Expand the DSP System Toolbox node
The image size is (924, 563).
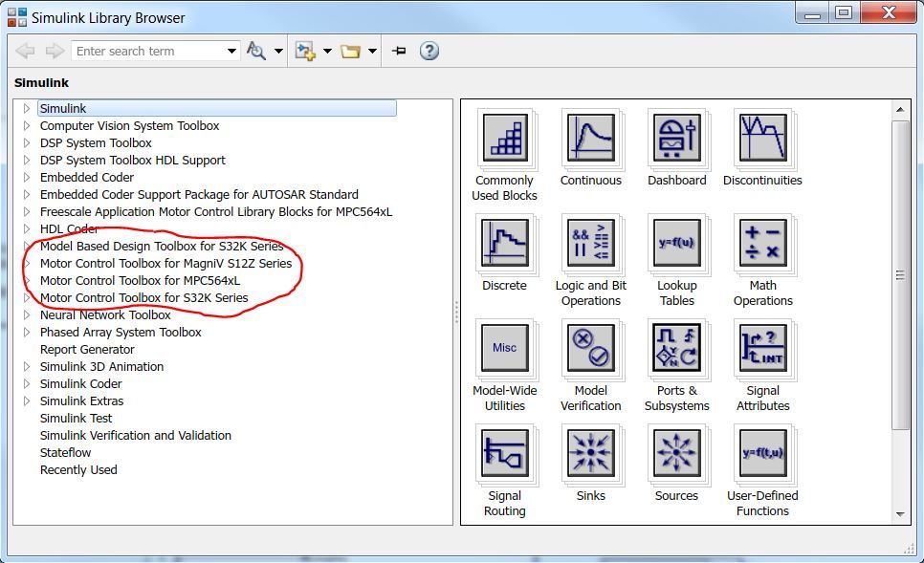point(27,142)
